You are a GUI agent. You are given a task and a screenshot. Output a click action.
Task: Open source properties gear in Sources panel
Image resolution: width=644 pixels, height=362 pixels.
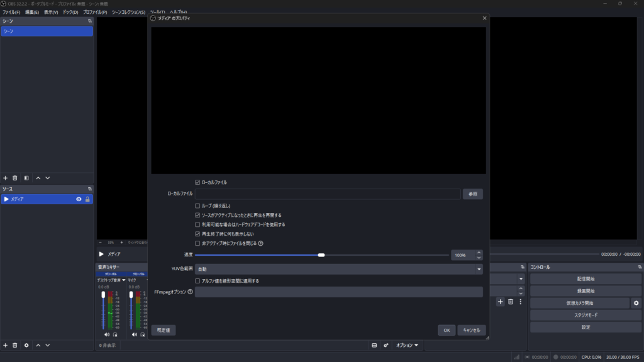26,345
